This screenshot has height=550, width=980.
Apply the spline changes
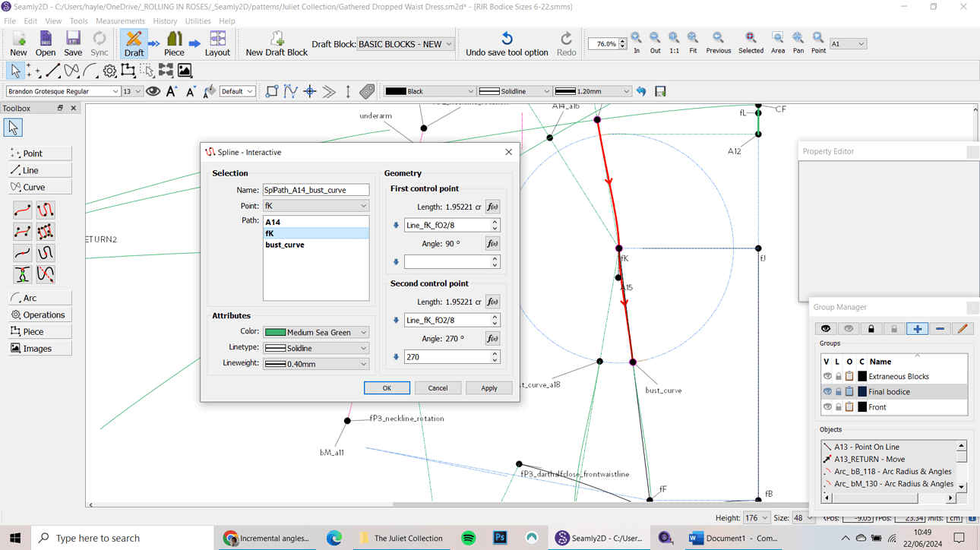pyautogui.click(x=488, y=387)
